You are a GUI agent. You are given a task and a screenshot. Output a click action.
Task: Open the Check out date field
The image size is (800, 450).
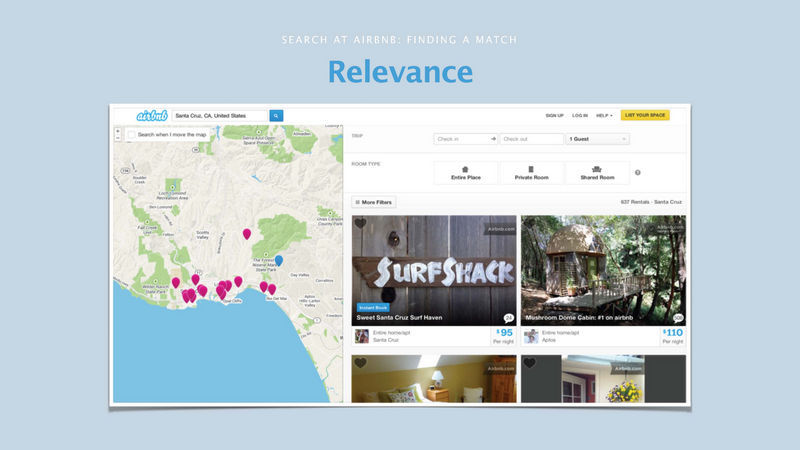coord(531,139)
